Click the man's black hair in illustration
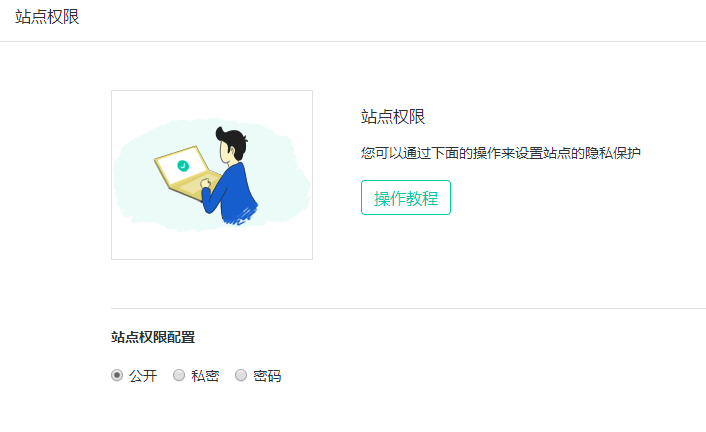 pyautogui.click(x=232, y=141)
